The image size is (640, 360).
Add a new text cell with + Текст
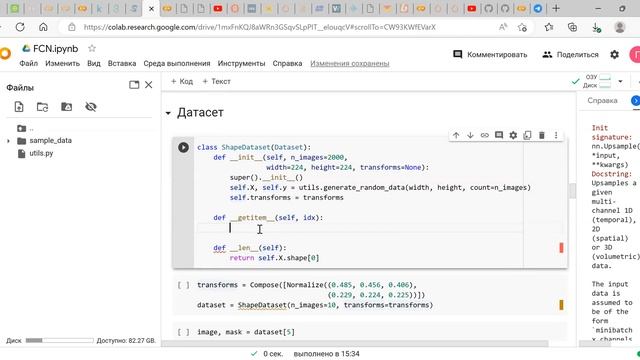[x=217, y=81]
